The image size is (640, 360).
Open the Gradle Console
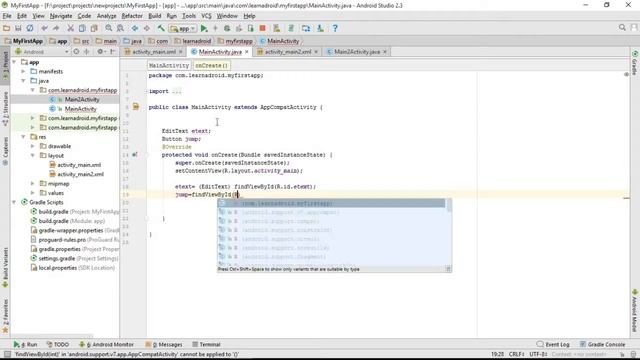tap(603, 344)
